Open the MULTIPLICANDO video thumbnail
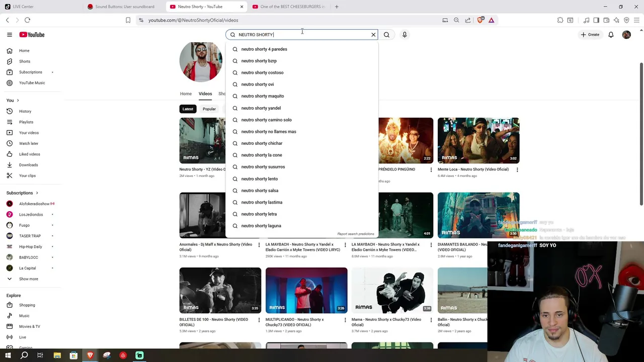This screenshot has width=644, height=362. (x=306, y=291)
